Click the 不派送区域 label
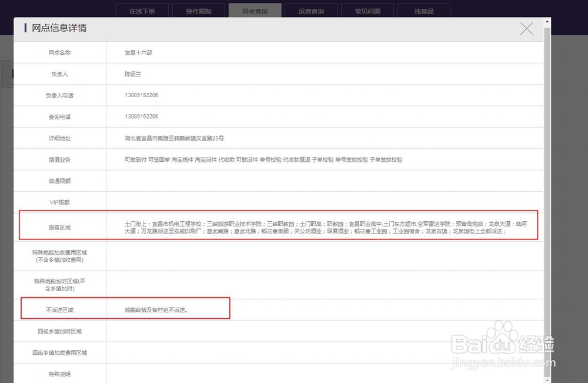This screenshot has height=383, width=588. click(59, 310)
